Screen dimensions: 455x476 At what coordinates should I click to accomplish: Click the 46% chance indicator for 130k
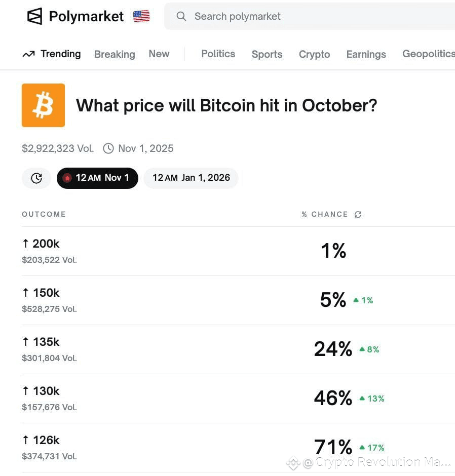[x=333, y=398]
